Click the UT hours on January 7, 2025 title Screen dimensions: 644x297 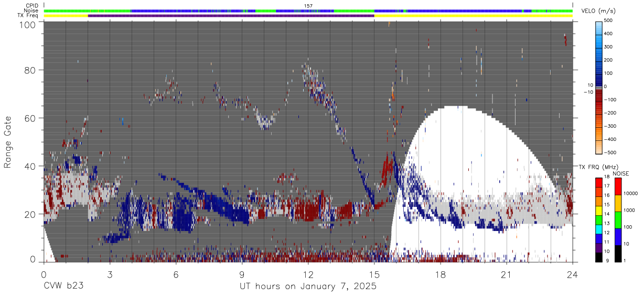308,287
